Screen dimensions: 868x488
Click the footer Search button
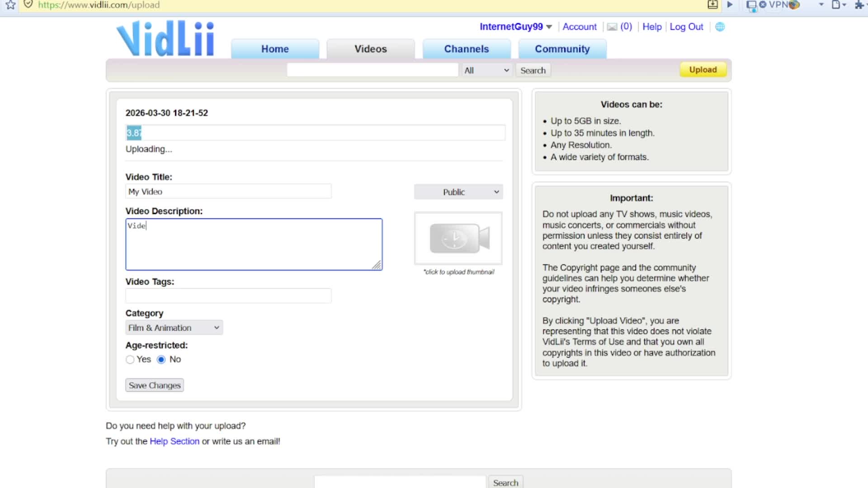point(505,483)
